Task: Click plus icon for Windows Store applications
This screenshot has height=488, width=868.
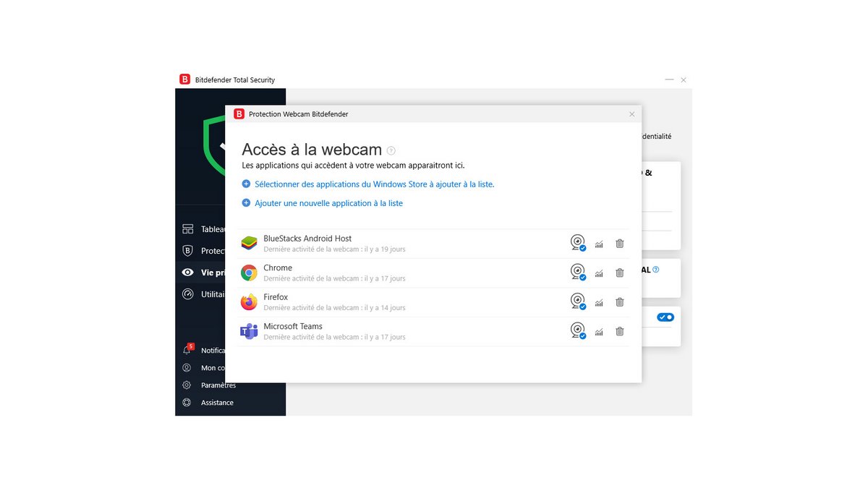Action: [x=246, y=184]
